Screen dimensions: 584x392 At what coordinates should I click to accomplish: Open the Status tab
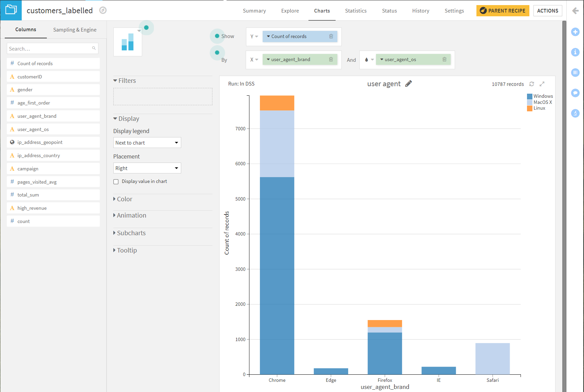pyautogui.click(x=389, y=11)
